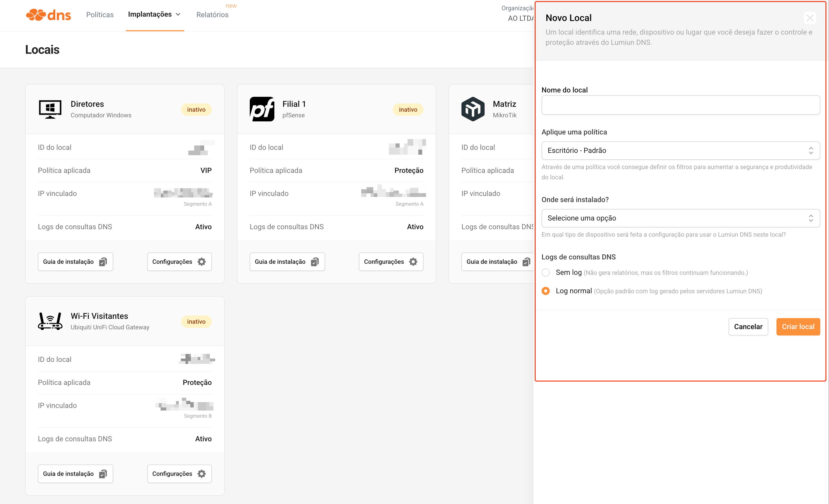
Task: Open the Onde será instalado dropdown
Action: point(680,218)
